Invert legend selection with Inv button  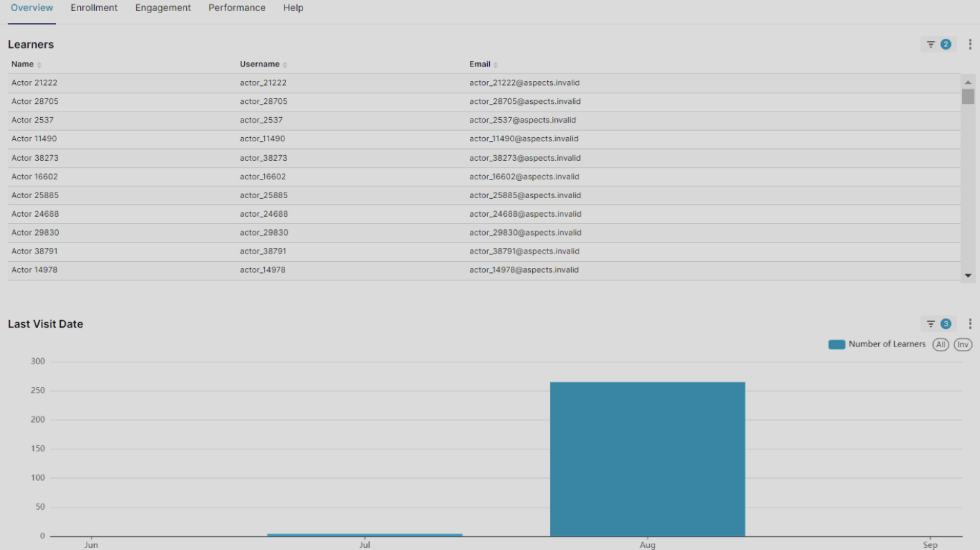pos(963,344)
